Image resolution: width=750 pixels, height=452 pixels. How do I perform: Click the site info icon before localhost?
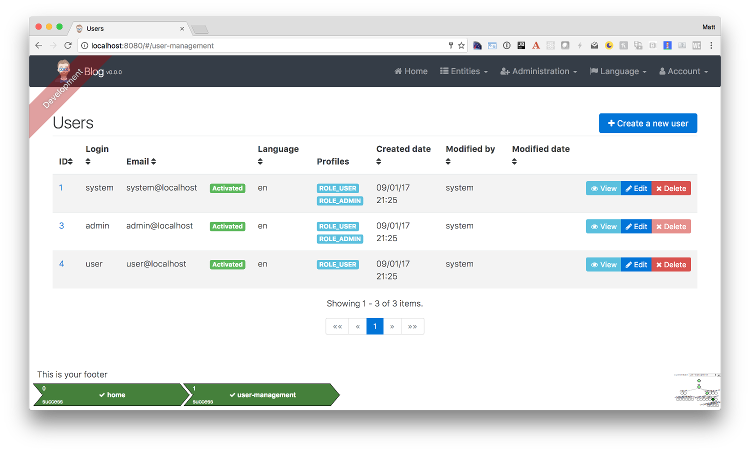85,45
